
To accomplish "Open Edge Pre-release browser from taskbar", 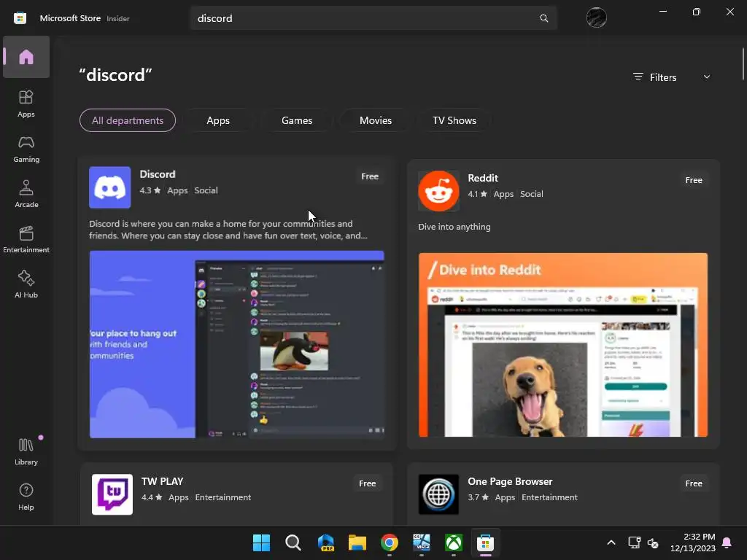I will click(325, 542).
